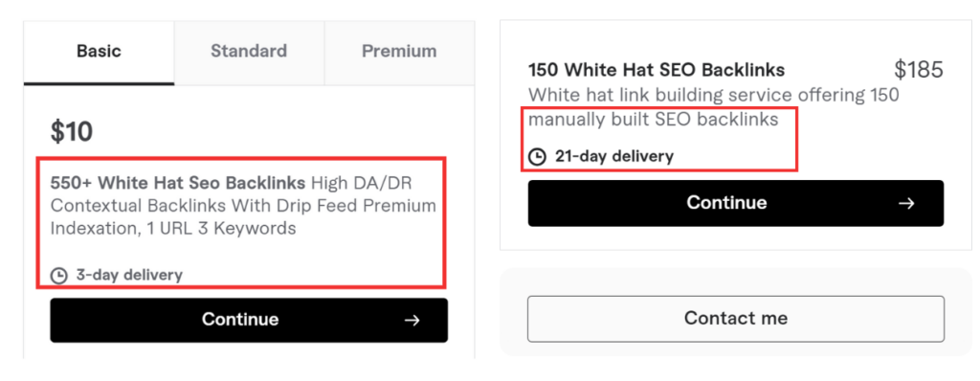Click the $185 price label

tap(918, 70)
